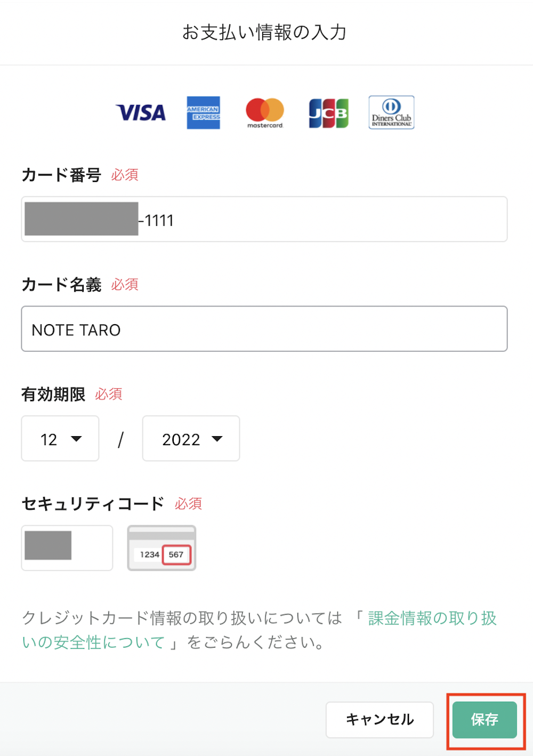The height and width of the screenshot is (756, 533).
Task: Click the American Express logo
Action: tap(203, 112)
